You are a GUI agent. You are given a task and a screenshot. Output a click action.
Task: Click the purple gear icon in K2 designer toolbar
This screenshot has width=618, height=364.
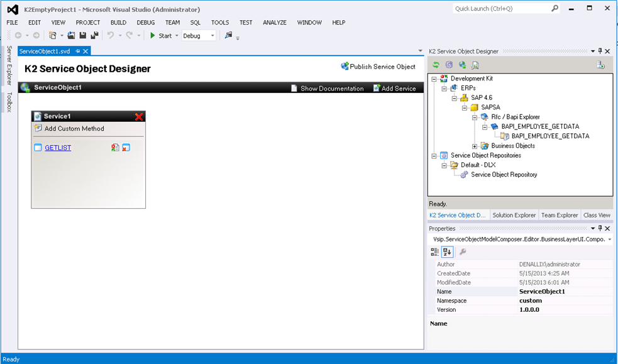click(449, 65)
